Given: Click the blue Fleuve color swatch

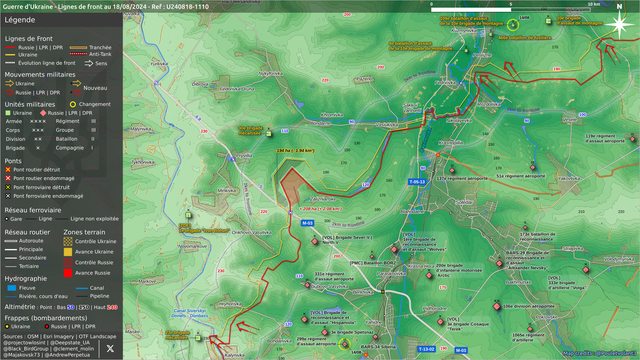Looking at the screenshot, I should coord(12,288).
